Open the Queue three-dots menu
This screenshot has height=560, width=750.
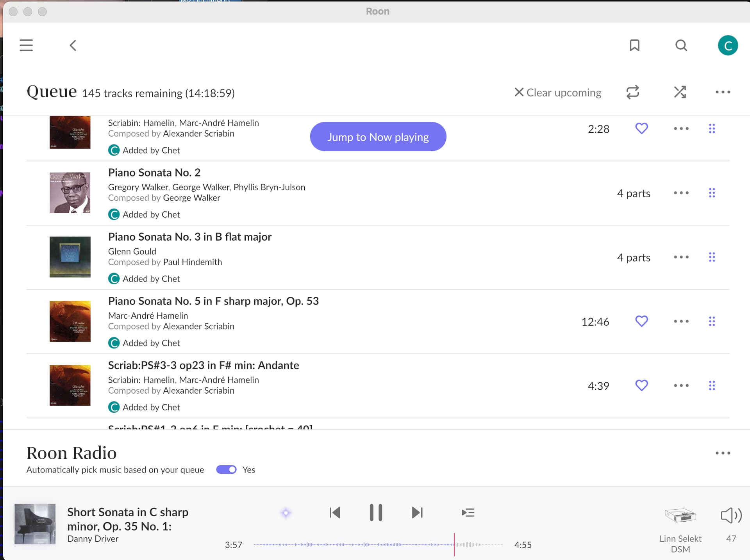(723, 92)
